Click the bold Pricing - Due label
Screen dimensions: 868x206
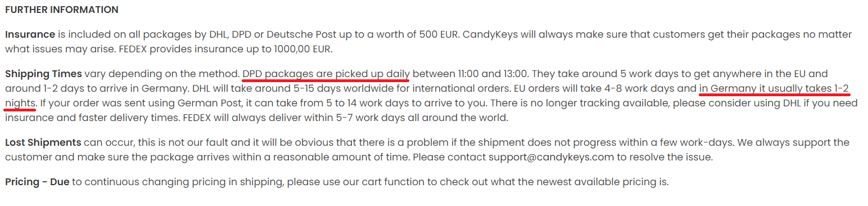(37, 182)
